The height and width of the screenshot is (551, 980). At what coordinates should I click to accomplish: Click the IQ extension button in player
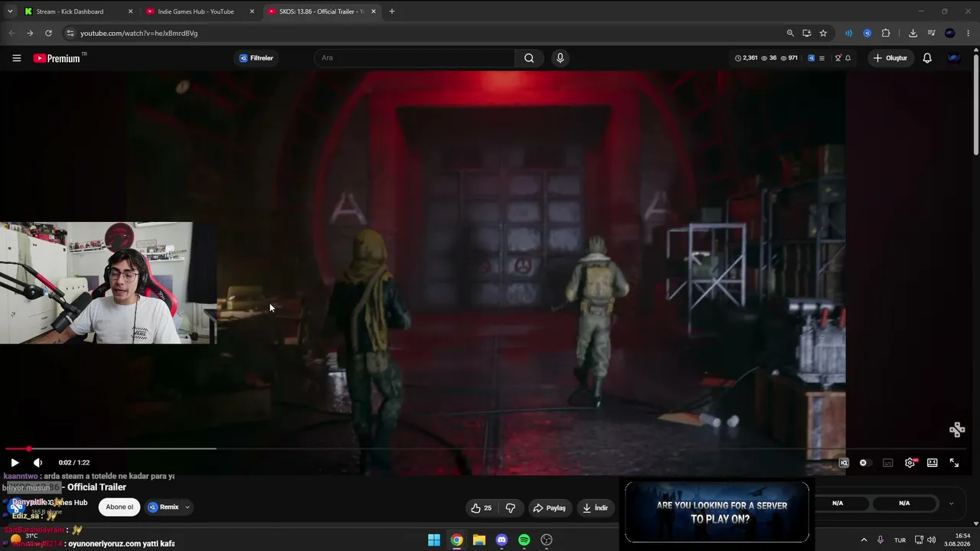844,462
